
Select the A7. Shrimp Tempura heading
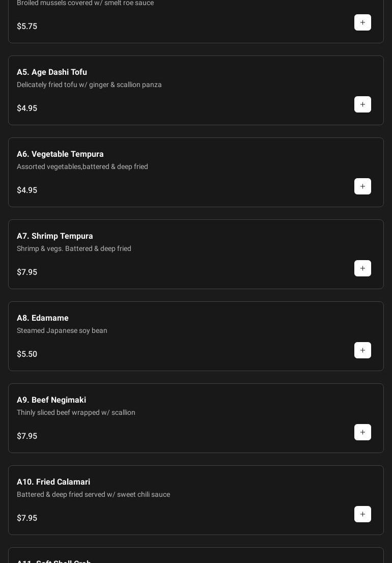(x=55, y=236)
